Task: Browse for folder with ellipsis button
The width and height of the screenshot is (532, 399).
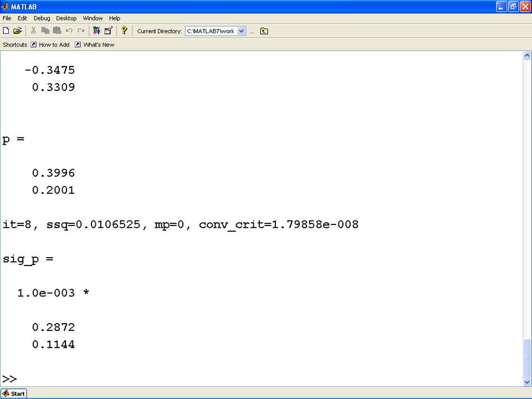Action: click(252, 32)
